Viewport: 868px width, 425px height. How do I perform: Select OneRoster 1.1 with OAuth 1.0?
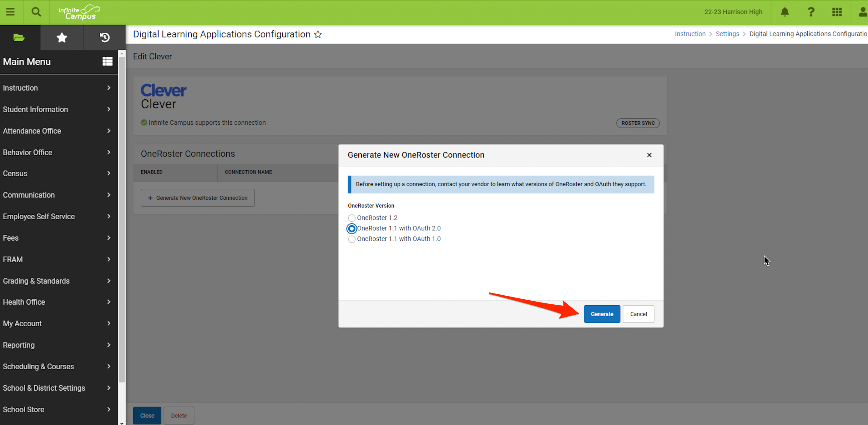pos(351,239)
